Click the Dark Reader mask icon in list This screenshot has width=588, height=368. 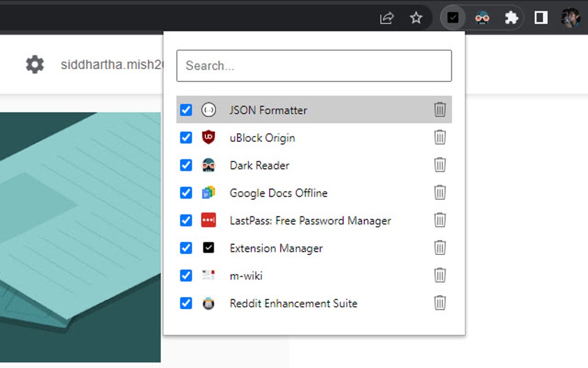208,165
